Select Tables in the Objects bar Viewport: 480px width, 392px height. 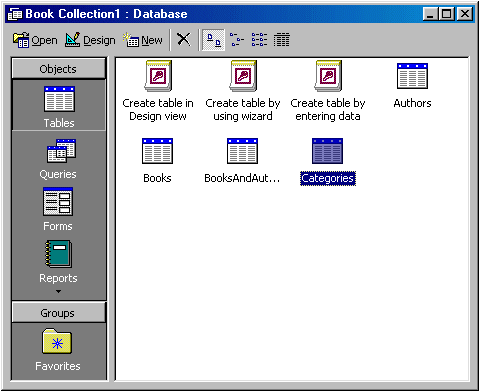point(59,107)
